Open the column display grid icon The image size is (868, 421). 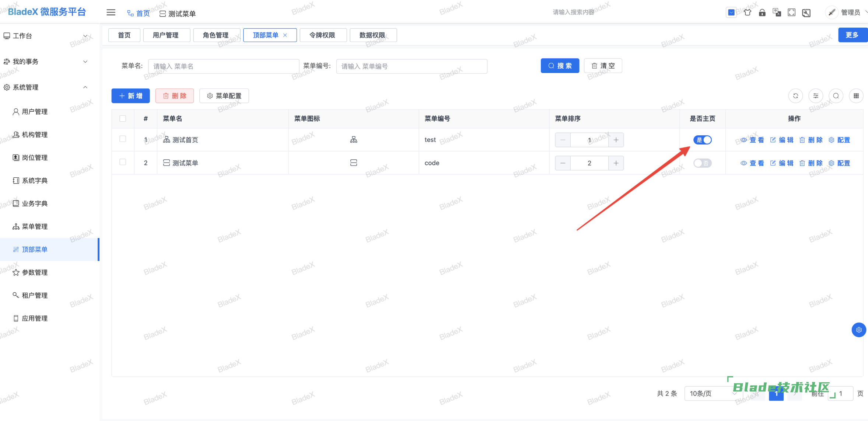click(x=856, y=96)
